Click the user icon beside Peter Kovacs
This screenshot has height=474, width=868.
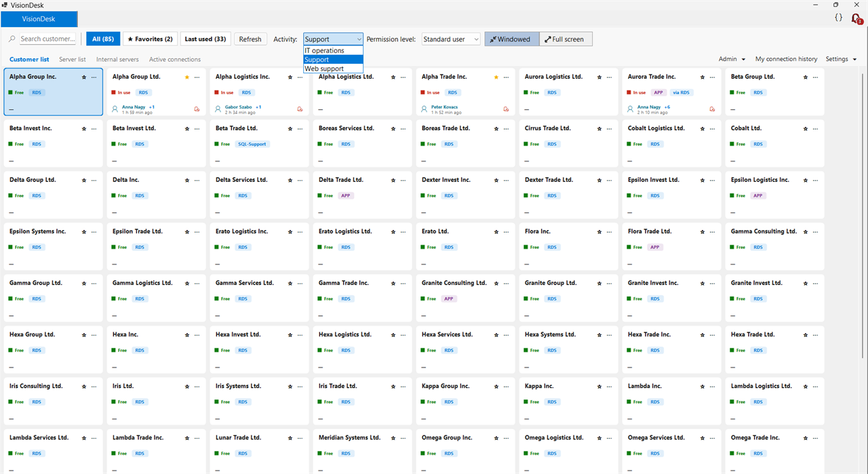point(425,108)
